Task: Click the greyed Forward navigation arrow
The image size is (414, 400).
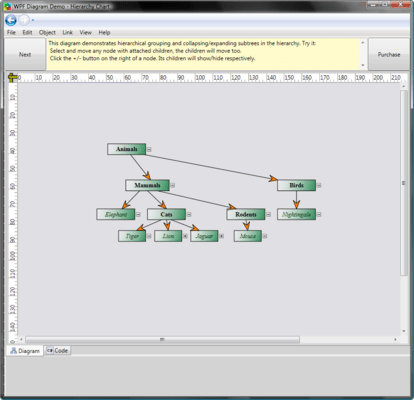Action: (x=23, y=20)
